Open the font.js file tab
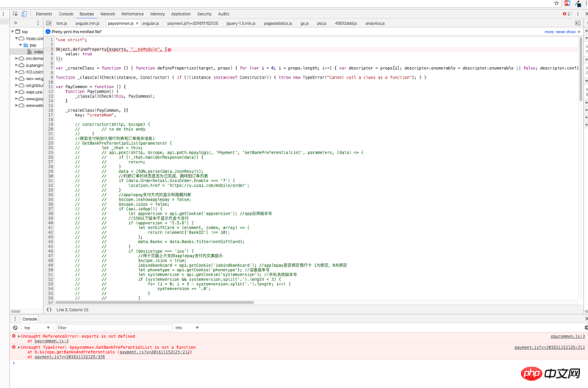Screen dimensions: 588x388 (62, 24)
